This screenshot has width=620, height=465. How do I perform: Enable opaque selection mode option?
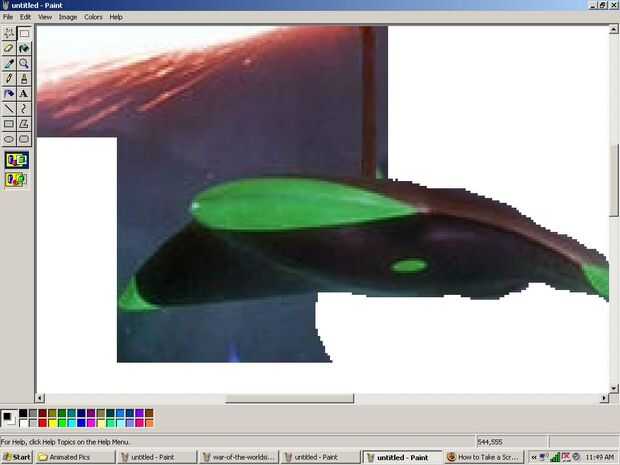(17, 160)
